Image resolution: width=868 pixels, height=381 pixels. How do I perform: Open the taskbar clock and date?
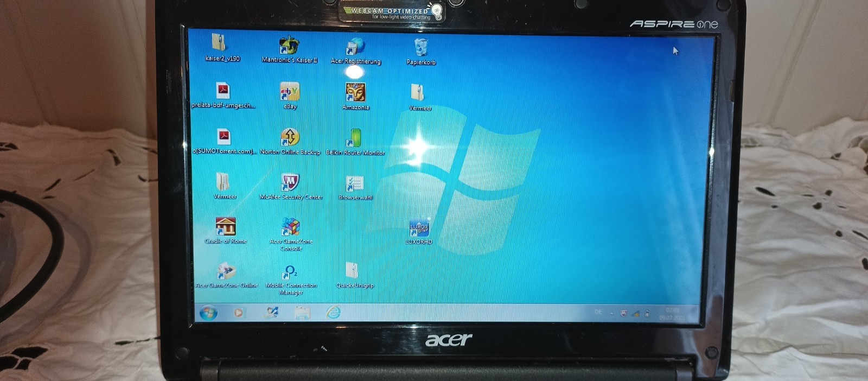click(x=673, y=314)
